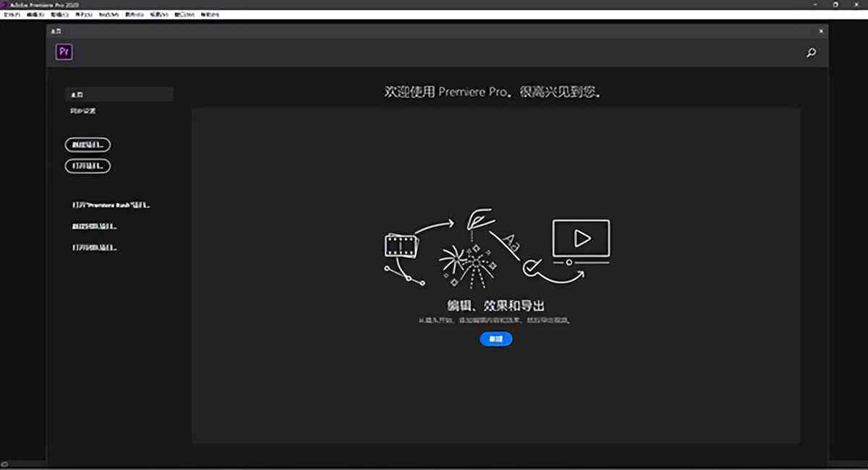Open the 图形(G) Graphics menu
The height and width of the screenshot is (470, 868).
(x=135, y=14)
